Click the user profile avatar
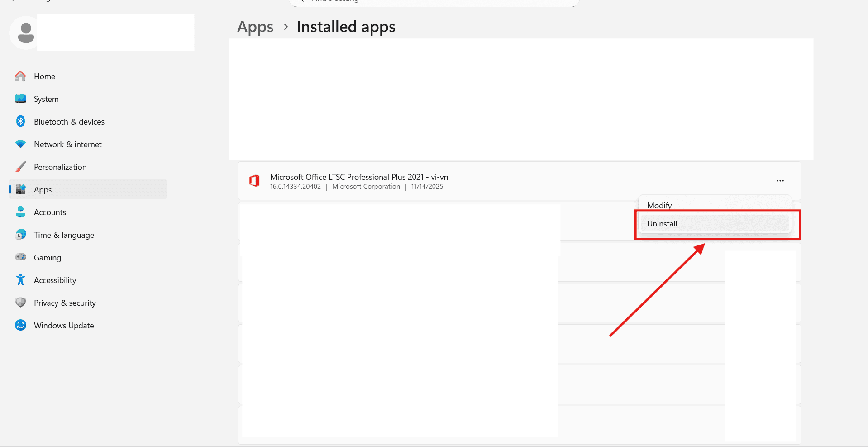 25,33
